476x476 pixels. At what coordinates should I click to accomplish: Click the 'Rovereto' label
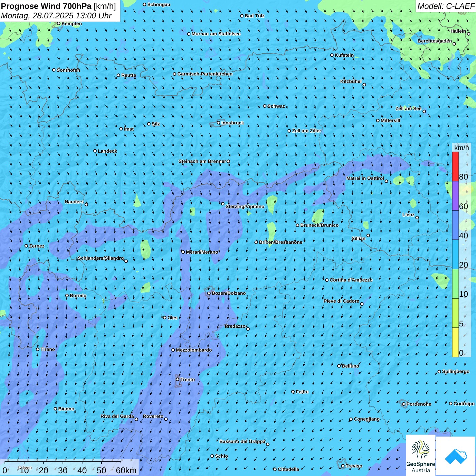pyautogui.click(x=153, y=416)
